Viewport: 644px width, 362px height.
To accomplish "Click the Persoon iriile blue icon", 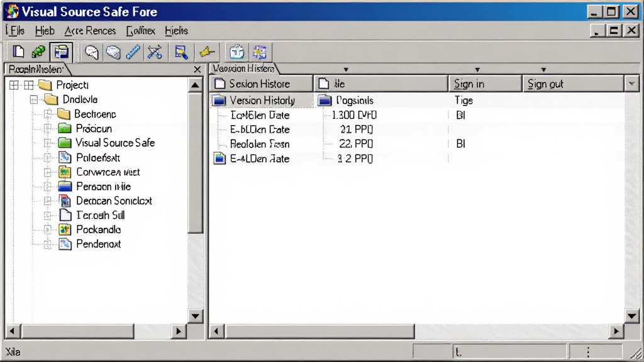I will click(x=65, y=186).
